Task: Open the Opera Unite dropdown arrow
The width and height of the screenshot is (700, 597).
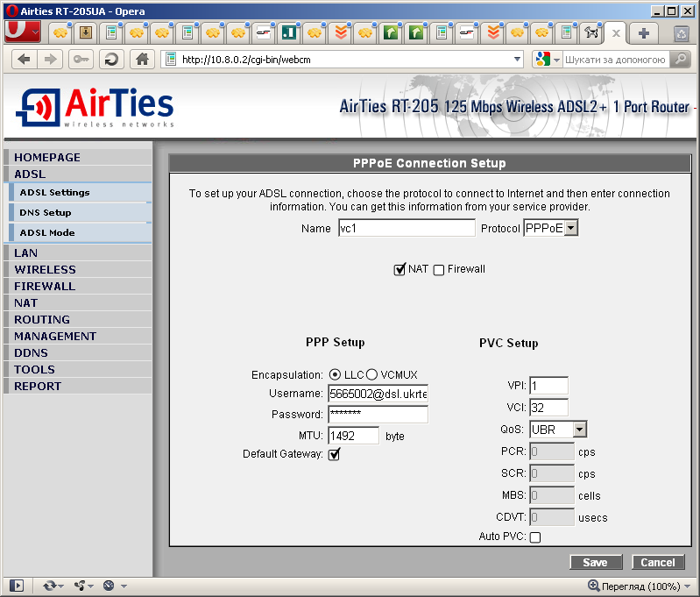Action: [90, 586]
